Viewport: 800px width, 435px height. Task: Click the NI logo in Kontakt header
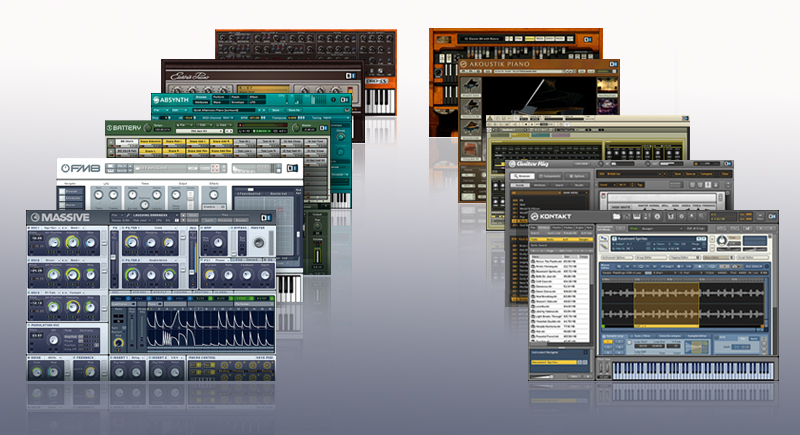click(772, 216)
